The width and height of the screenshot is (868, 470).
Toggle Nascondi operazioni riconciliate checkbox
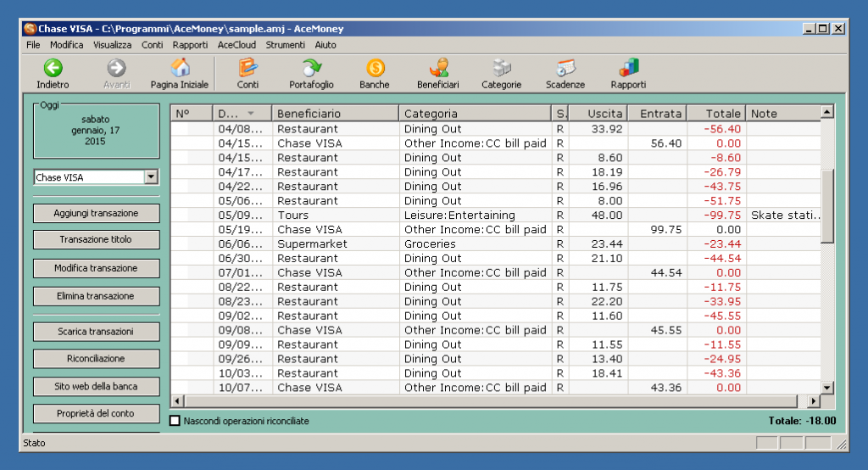tap(175, 421)
